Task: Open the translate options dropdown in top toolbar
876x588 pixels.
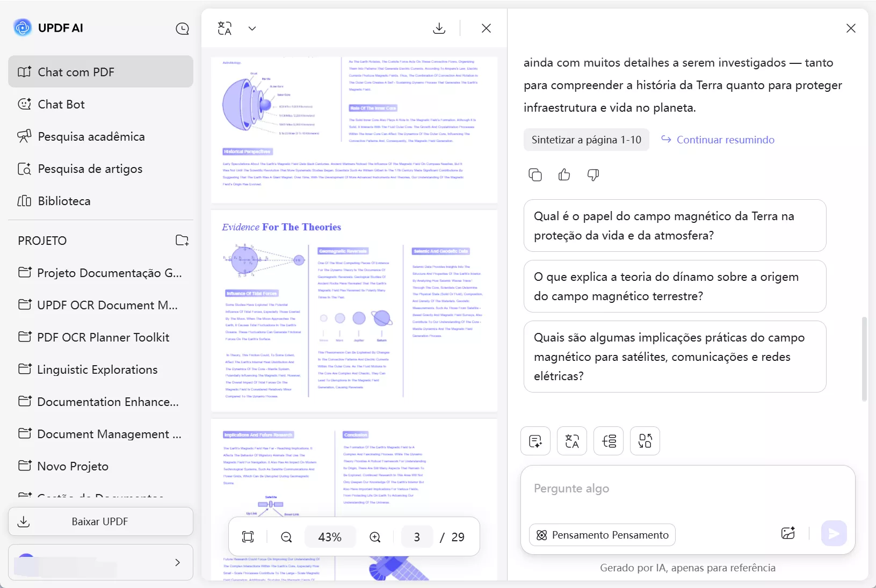Action: tap(252, 28)
